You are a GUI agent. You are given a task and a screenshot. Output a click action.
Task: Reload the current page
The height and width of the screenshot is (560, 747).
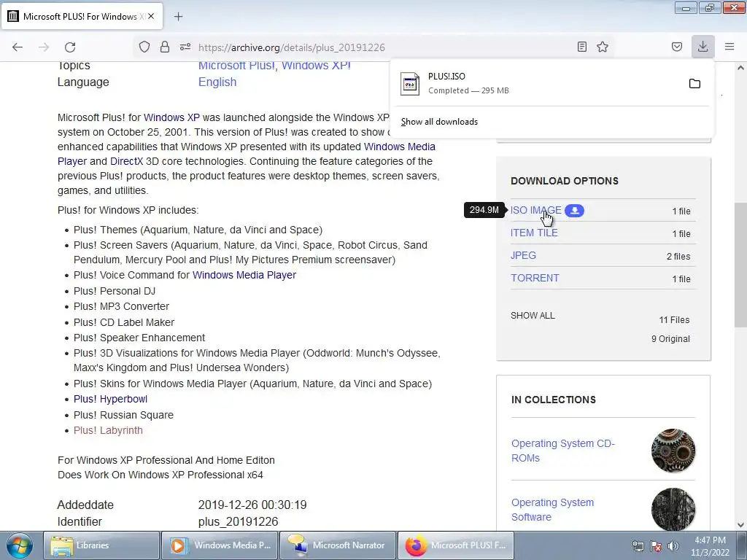point(70,47)
